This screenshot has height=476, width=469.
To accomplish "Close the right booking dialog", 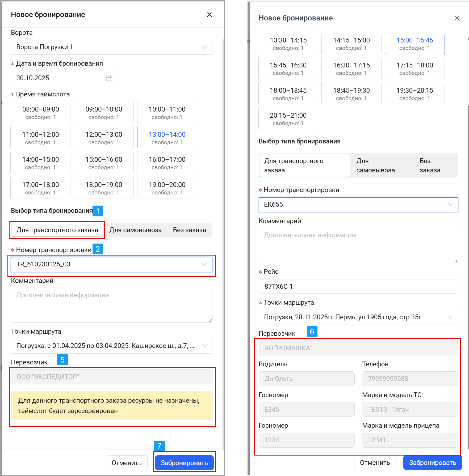I will point(457,18).
